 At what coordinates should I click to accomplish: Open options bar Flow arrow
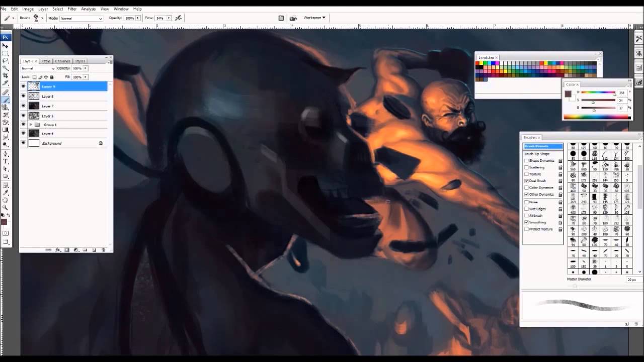click(169, 18)
